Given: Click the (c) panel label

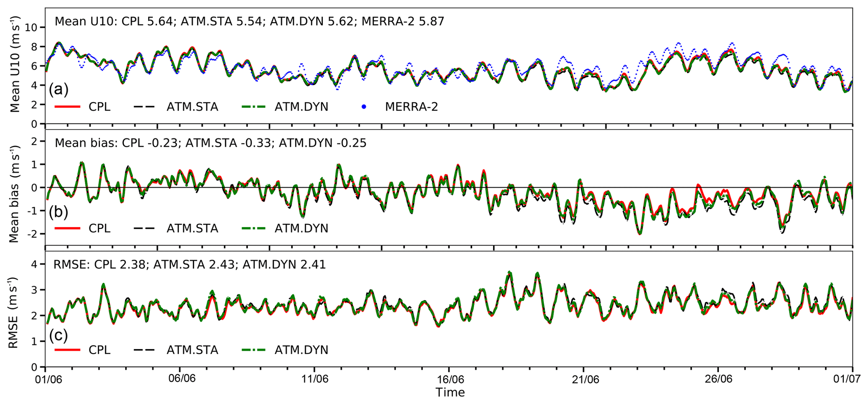Looking at the screenshot, I should pyautogui.click(x=58, y=335).
